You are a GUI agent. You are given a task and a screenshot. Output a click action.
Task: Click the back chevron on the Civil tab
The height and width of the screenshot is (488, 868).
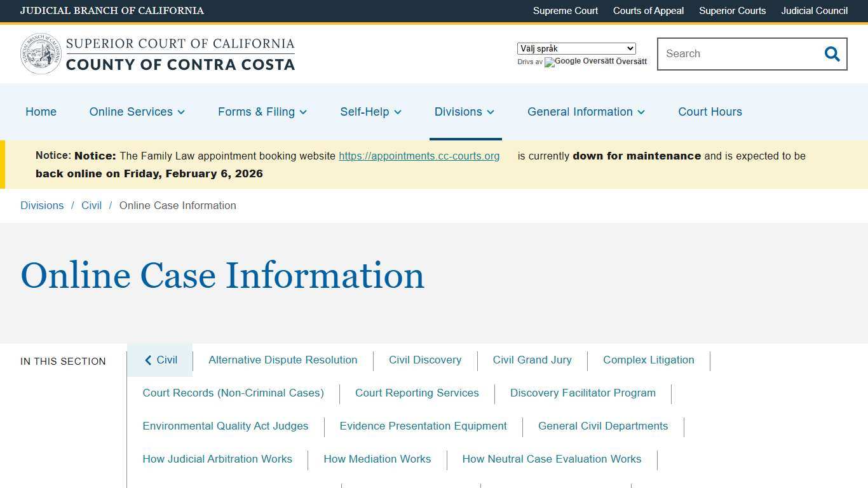click(x=148, y=360)
